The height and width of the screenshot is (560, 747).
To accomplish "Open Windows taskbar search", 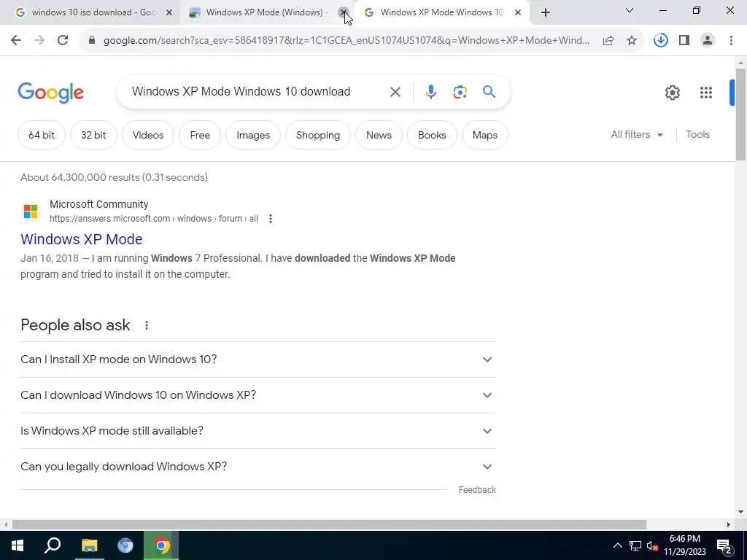I will tap(53, 545).
